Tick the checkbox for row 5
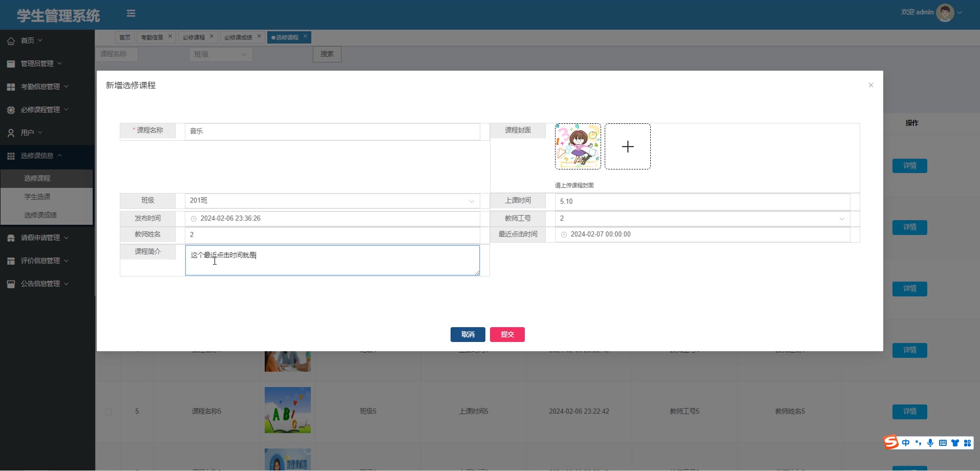Viewport: 980px width, 471px height. (108, 412)
